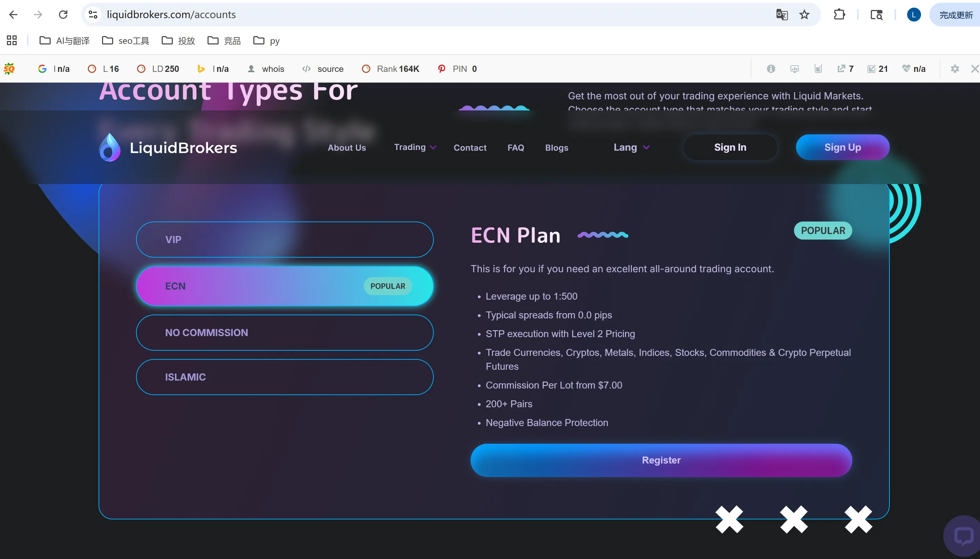Select the VIP account tab

[285, 240]
